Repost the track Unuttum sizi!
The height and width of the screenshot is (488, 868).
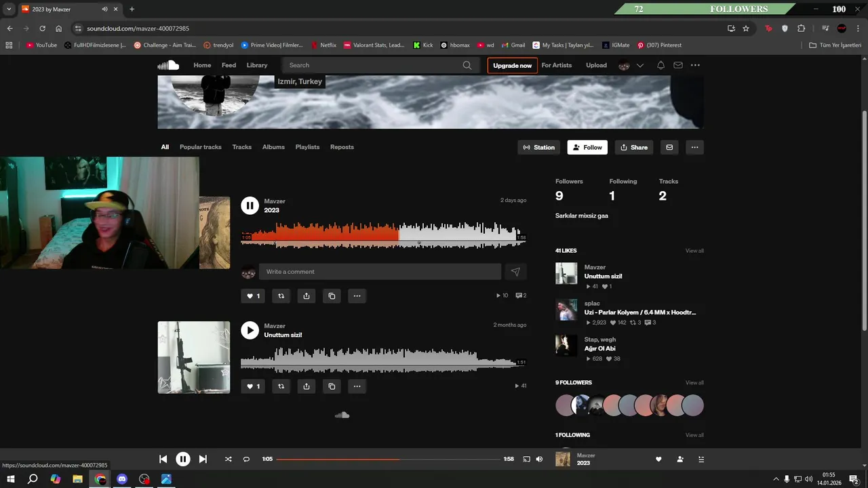click(x=281, y=386)
